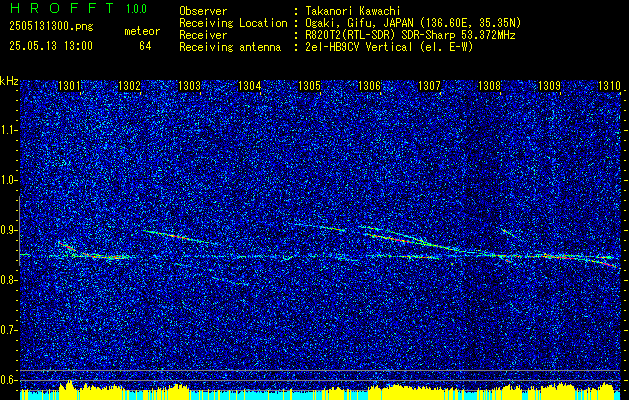
Task: Click the 1310 time marker
Action: click(609, 85)
